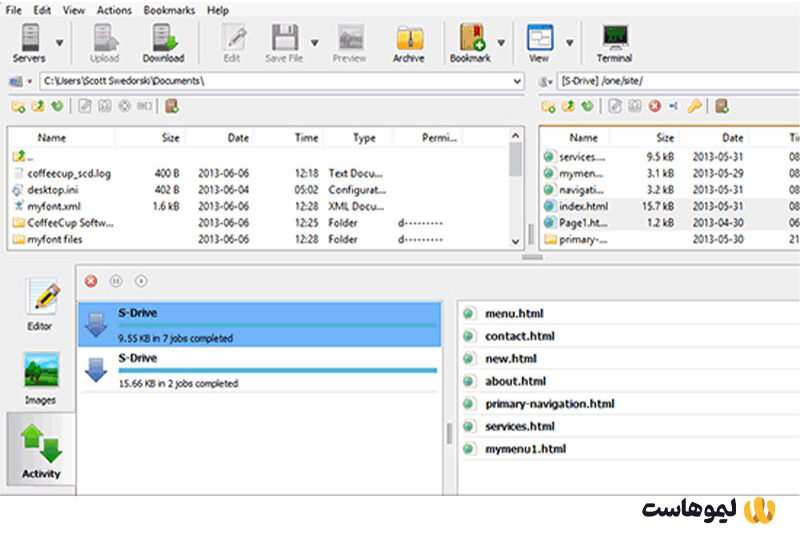Click the Save File floppy icon

[x=284, y=43]
